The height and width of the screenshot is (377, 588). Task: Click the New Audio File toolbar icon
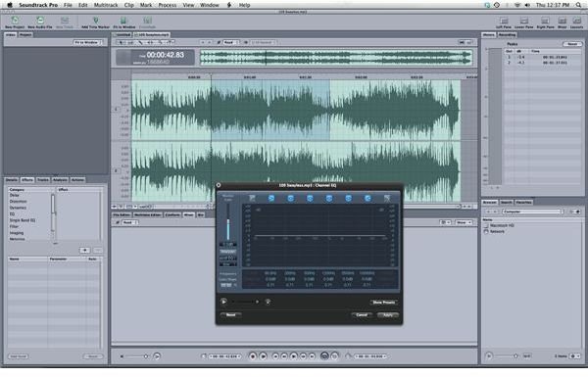pyautogui.click(x=40, y=21)
